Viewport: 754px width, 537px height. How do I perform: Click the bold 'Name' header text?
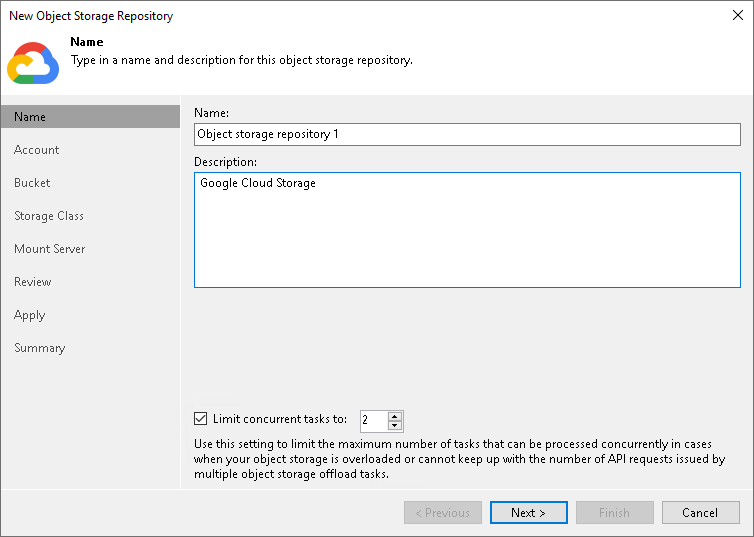pos(87,42)
